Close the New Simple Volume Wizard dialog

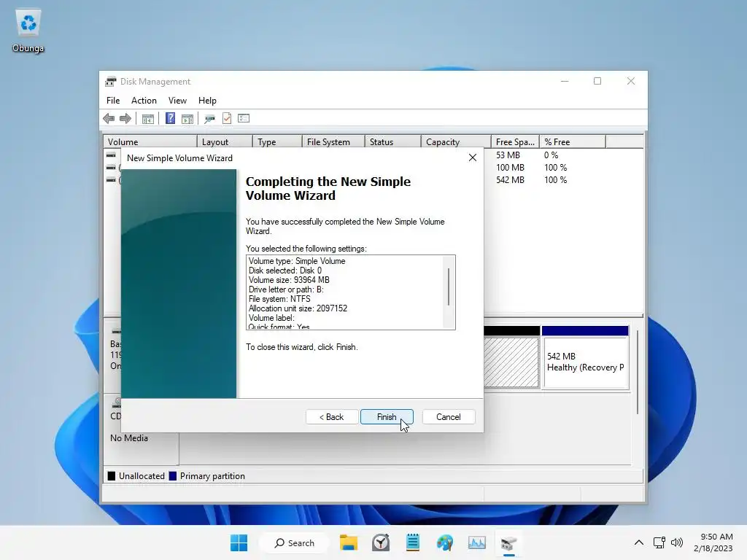[472, 157]
